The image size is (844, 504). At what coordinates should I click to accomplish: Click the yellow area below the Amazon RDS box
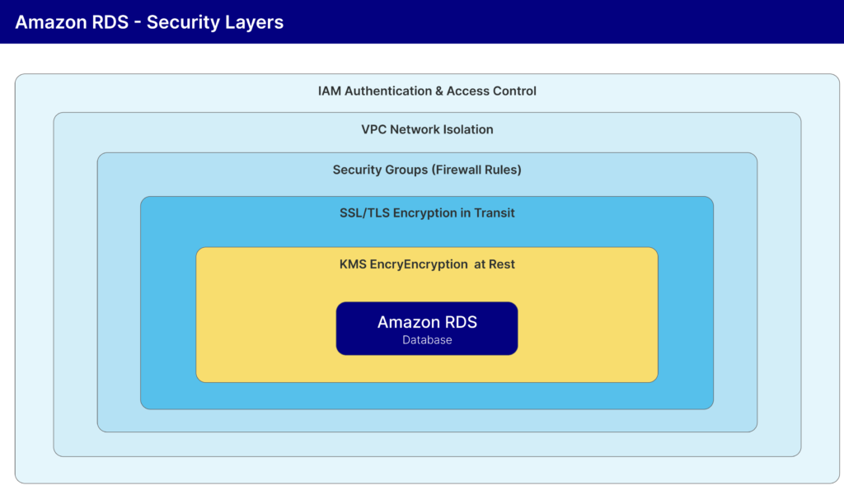[x=427, y=368]
